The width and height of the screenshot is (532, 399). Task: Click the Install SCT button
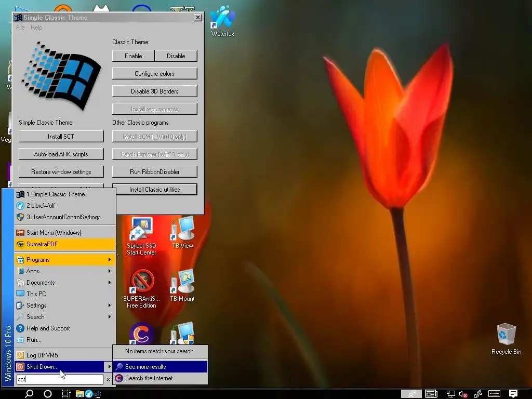click(x=61, y=137)
